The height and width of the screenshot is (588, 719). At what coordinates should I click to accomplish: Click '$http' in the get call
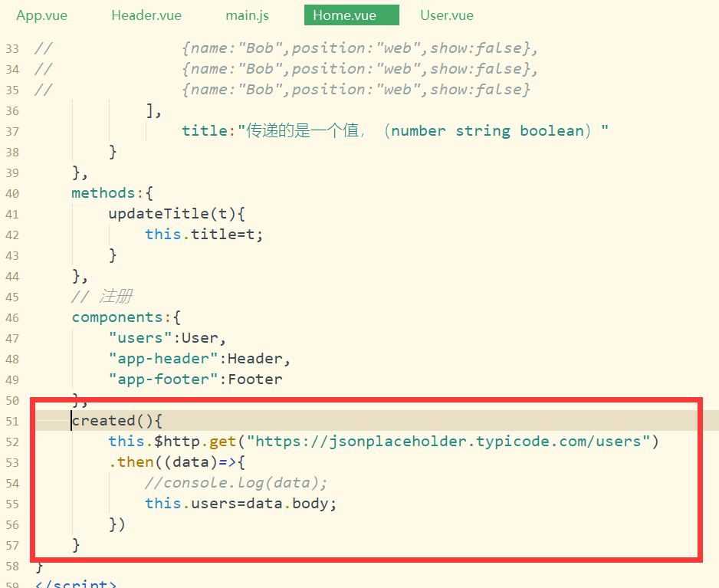[x=177, y=442]
